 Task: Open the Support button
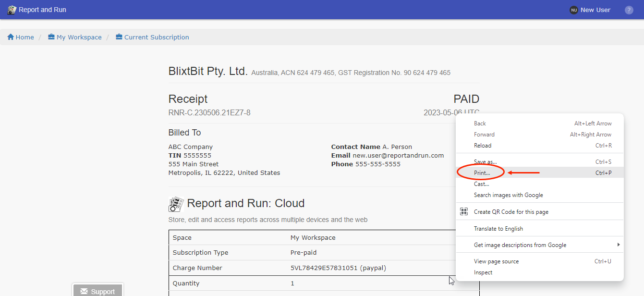click(97, 291)
